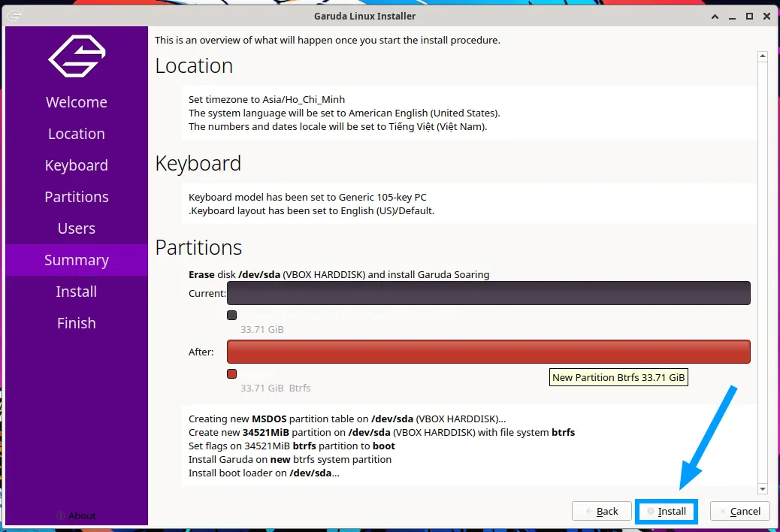Viewport: 780px width, 532px height.
Task: Open the Partitions step in sidebar
Action: point(77,197)
